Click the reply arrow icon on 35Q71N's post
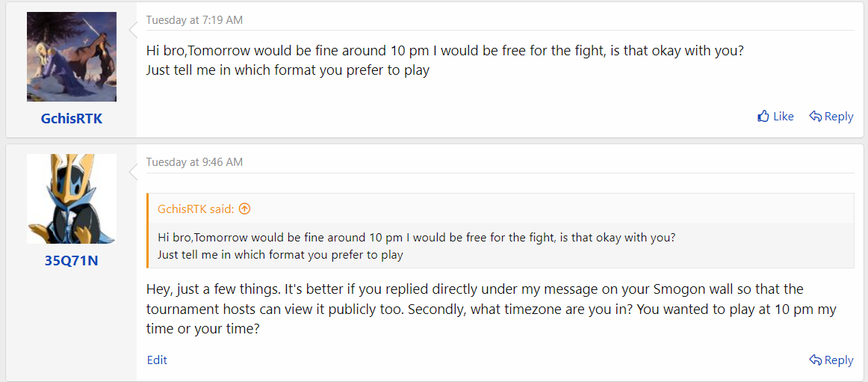Screen dimensions: 868x382 pyautogui.click(x=816, y=360)
